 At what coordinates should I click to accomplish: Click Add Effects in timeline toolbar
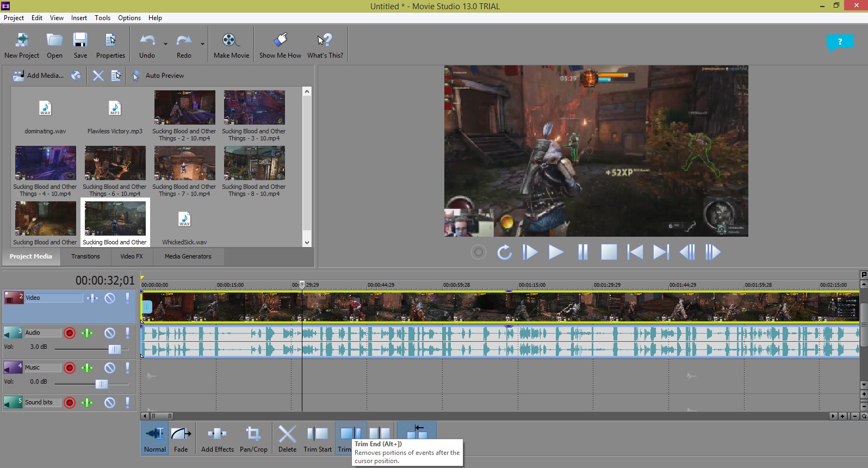pos(218,439)
